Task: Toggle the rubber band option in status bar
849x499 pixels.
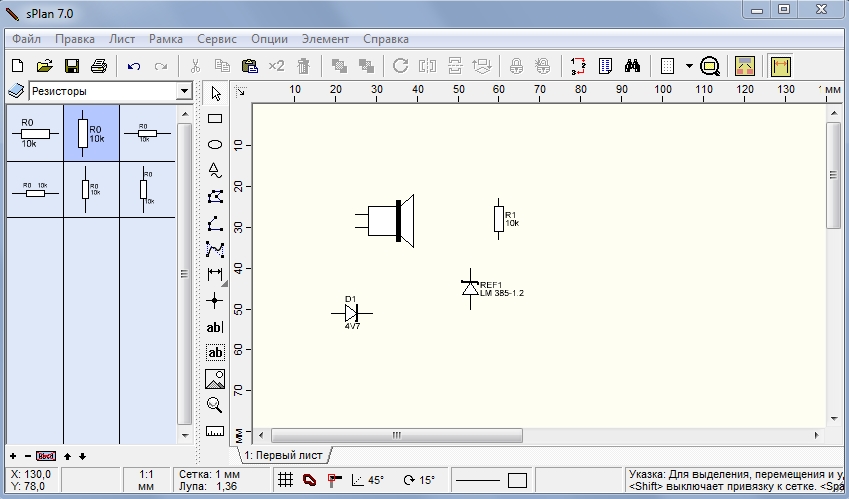Action: [309, 480]
